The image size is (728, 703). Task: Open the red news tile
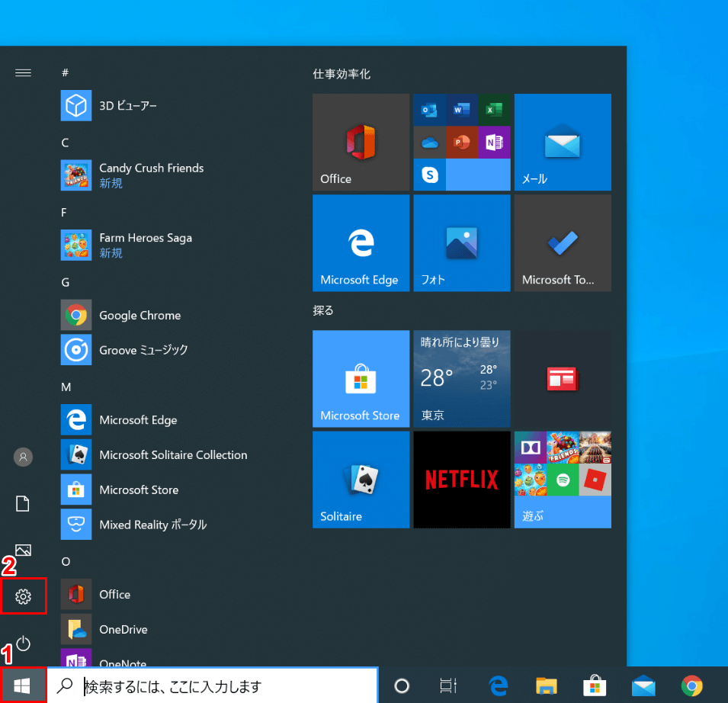click(x=563, y=378)
